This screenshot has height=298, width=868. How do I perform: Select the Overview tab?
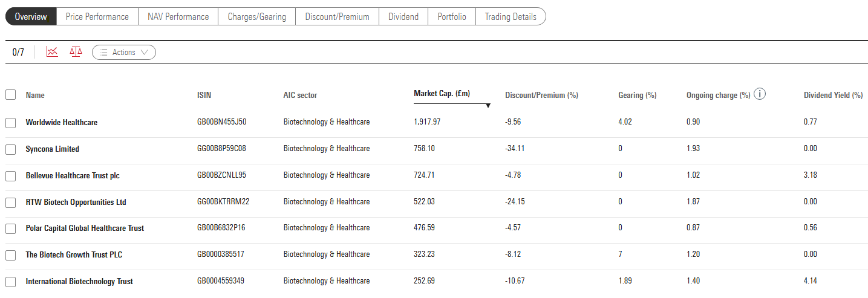[x=31, y=17]
